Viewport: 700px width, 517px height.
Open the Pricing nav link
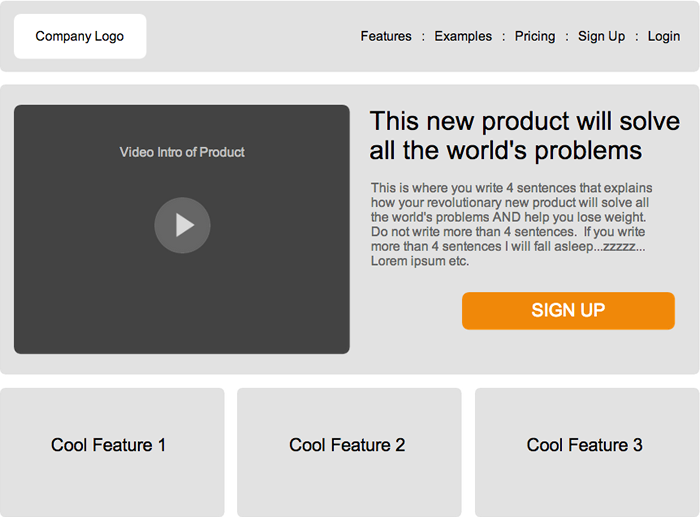[x=535, y=36]
